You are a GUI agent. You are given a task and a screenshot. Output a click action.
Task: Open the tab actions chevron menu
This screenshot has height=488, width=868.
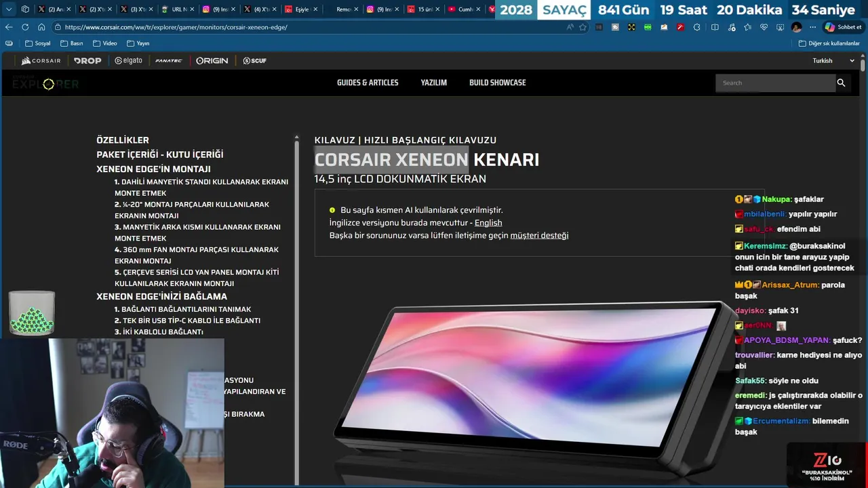coord(9,9)
